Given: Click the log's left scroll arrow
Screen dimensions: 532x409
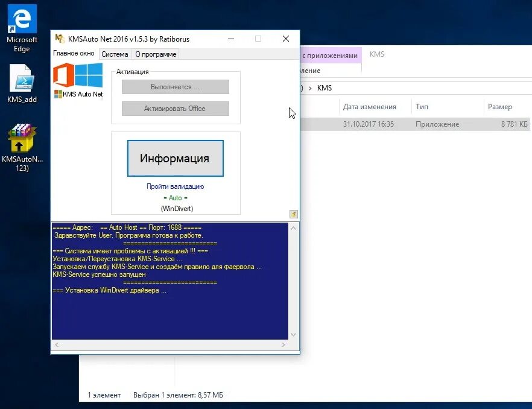Looking at the screenshot, I should coord(57,345).
